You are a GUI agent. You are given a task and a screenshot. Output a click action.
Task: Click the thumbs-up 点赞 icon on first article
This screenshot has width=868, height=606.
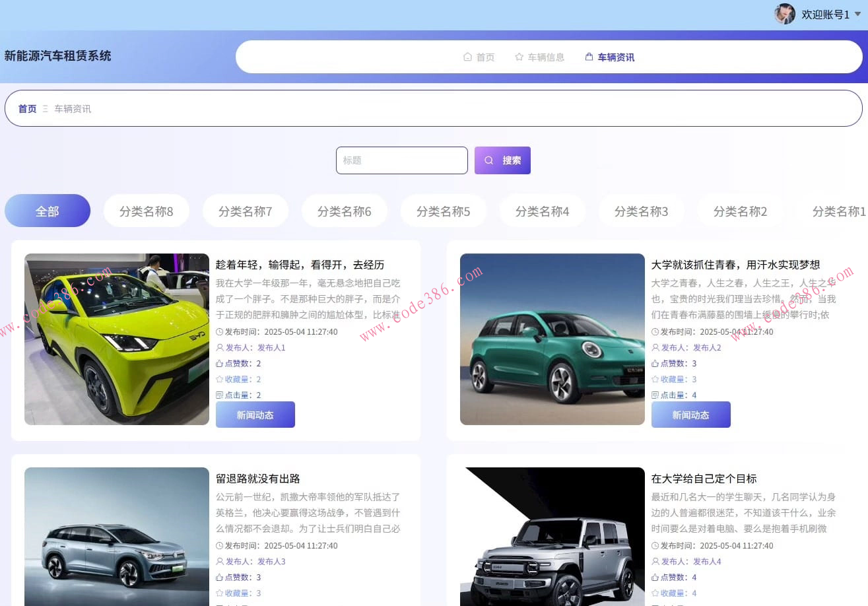[221, 363]
